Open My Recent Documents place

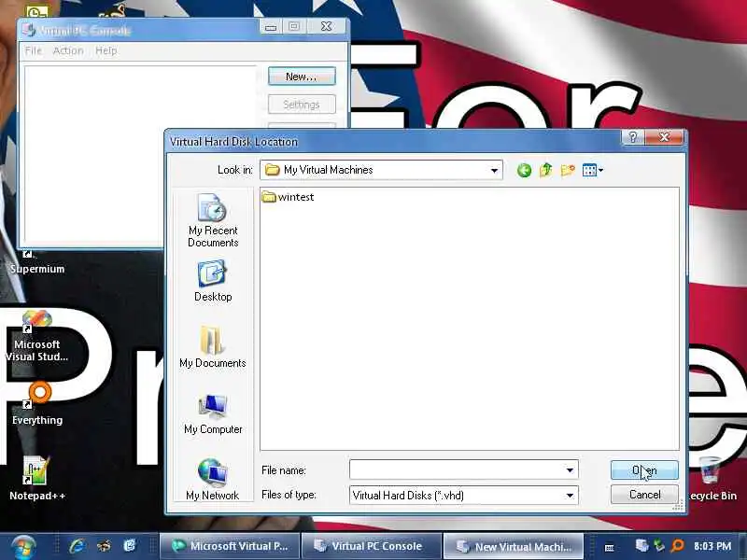tap(213, 221)
